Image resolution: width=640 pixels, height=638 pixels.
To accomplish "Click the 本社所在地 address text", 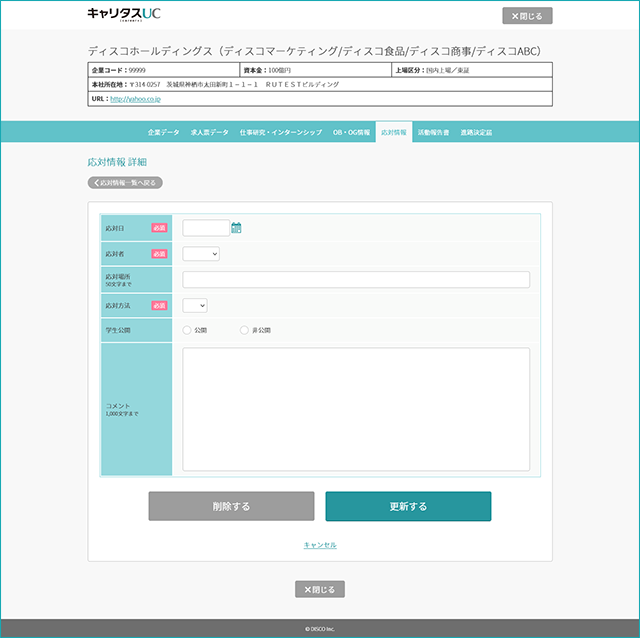I will click(215, 84).
